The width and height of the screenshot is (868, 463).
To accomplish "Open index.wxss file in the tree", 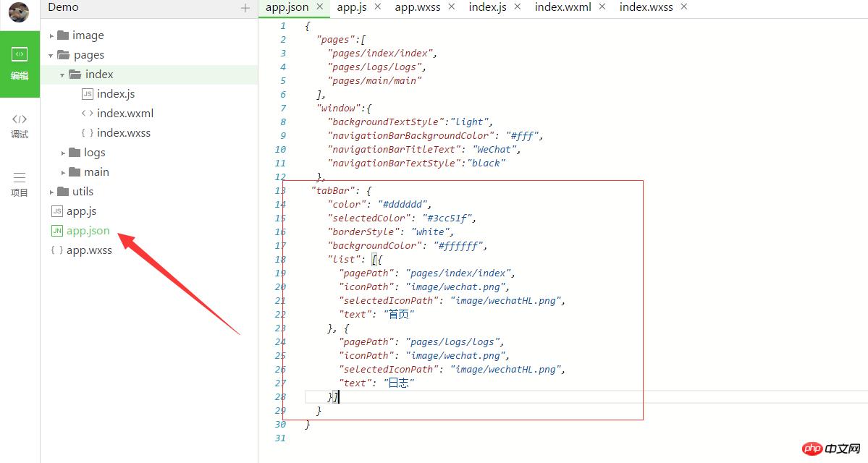I will coord(123,133).
